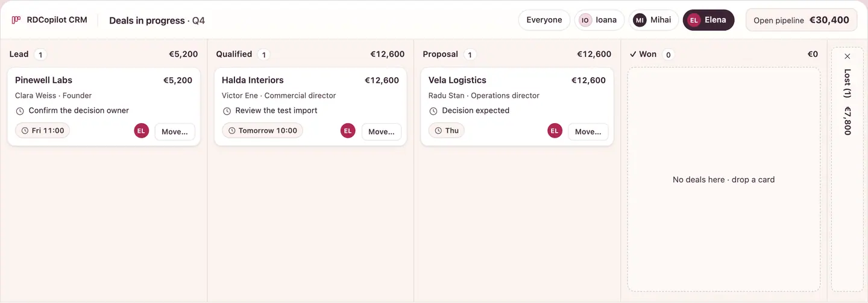Click the clock icon beside Review the test import

pos(227,111)
